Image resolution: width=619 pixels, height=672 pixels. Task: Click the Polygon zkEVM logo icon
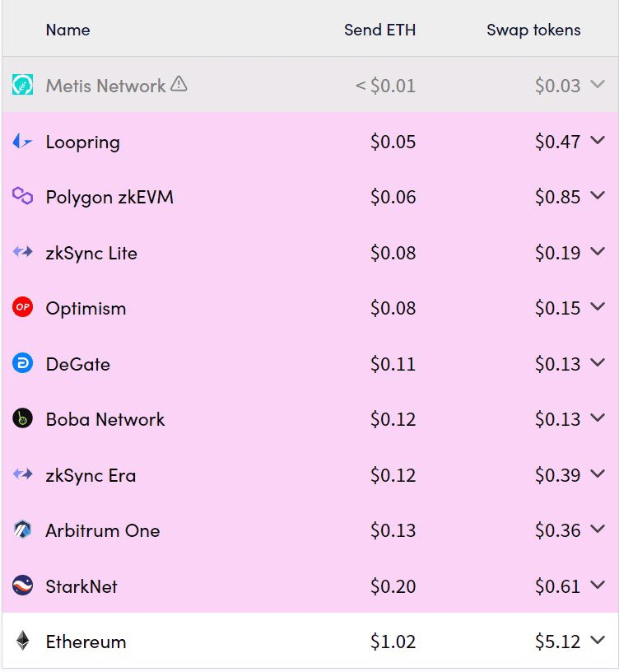pos(23,196)
